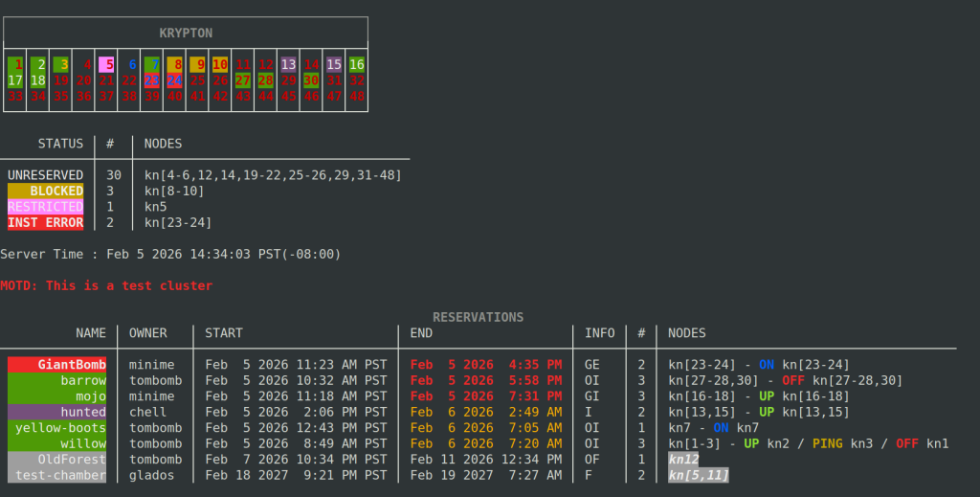Open the yellow-boots reservation

coord(59,427)
